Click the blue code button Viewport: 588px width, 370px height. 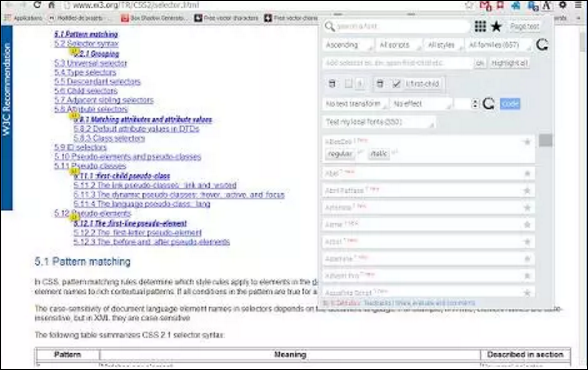pyautogui.click(x=510, y=104)
